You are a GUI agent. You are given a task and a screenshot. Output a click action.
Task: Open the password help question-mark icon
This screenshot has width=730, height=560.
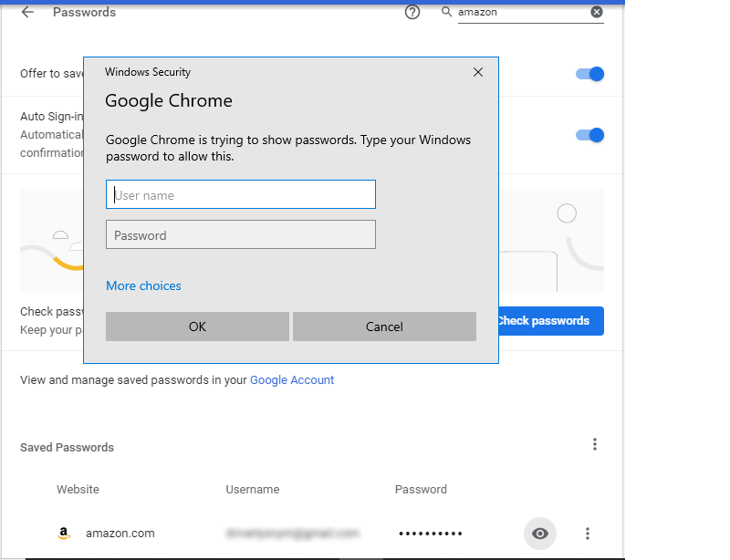click(412, 12)
